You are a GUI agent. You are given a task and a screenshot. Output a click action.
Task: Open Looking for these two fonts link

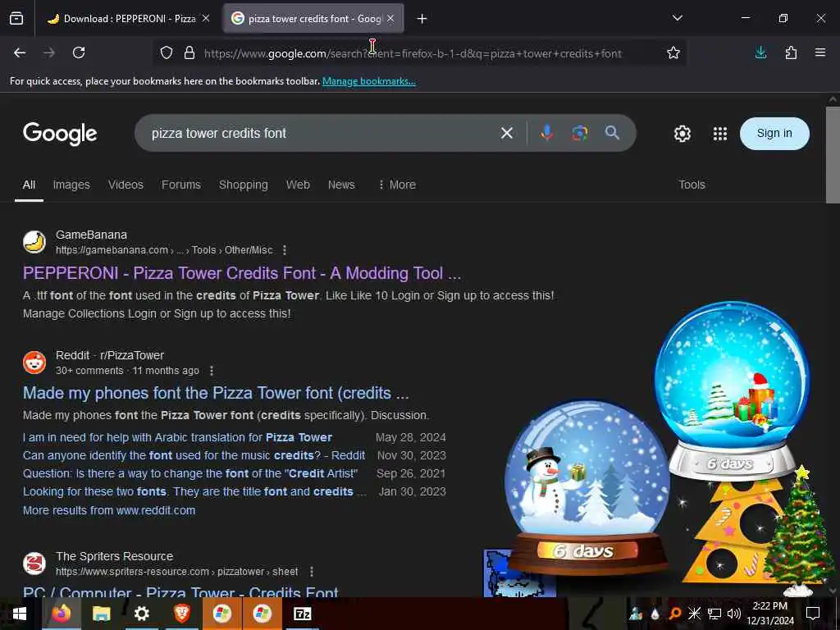pos(194,492)
